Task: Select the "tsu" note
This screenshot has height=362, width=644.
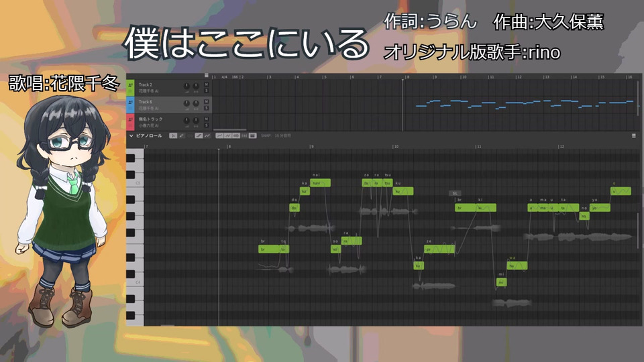Action: click(387, 183)
